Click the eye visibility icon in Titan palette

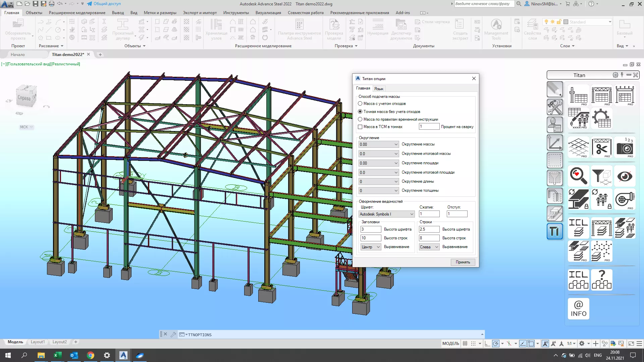tap(625, 176)
